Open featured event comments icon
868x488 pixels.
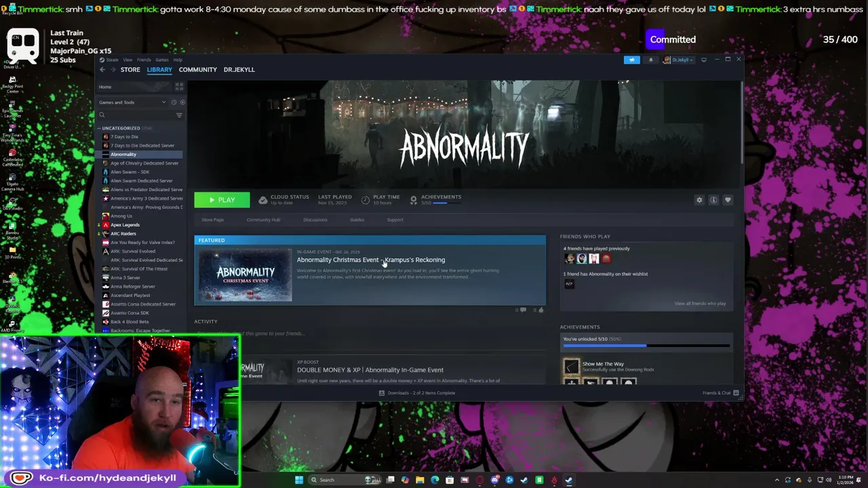coord(523,310)
